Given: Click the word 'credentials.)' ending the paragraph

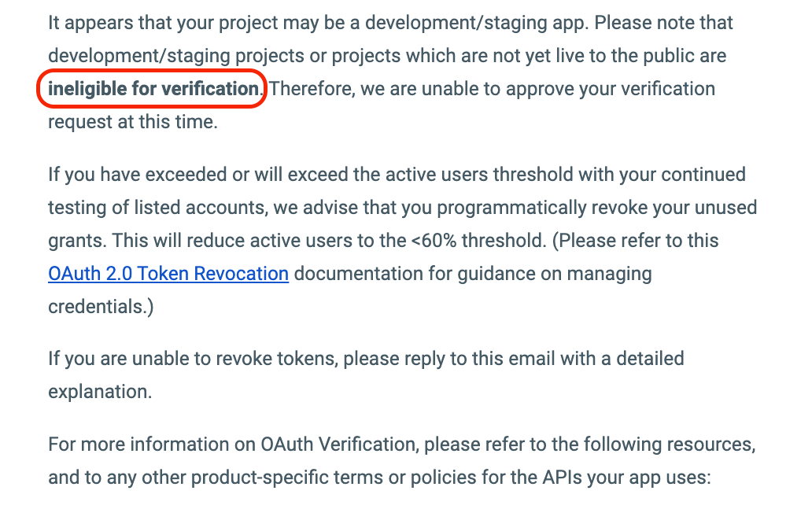Looking at the screenshot, I should point(101,307).
